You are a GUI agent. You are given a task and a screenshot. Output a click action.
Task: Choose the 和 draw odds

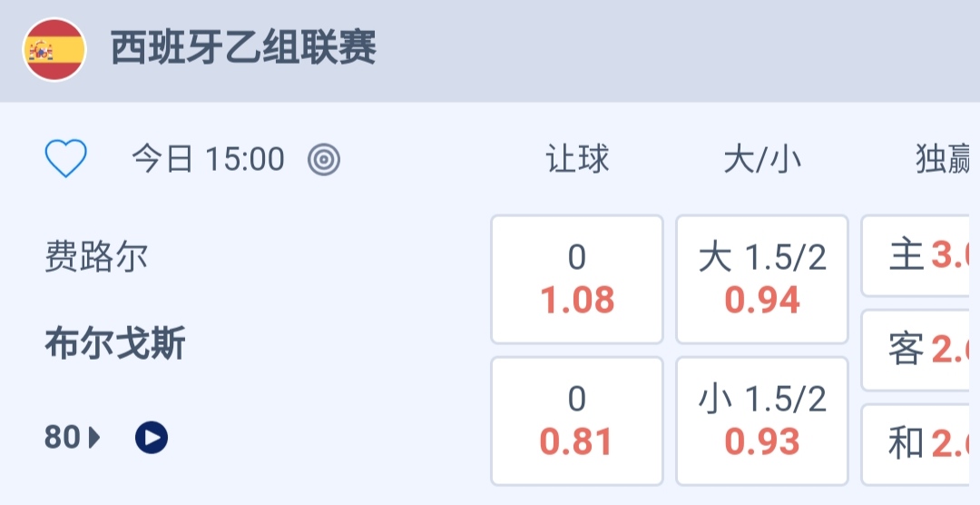pyautogui.click(x=920, y=444)
